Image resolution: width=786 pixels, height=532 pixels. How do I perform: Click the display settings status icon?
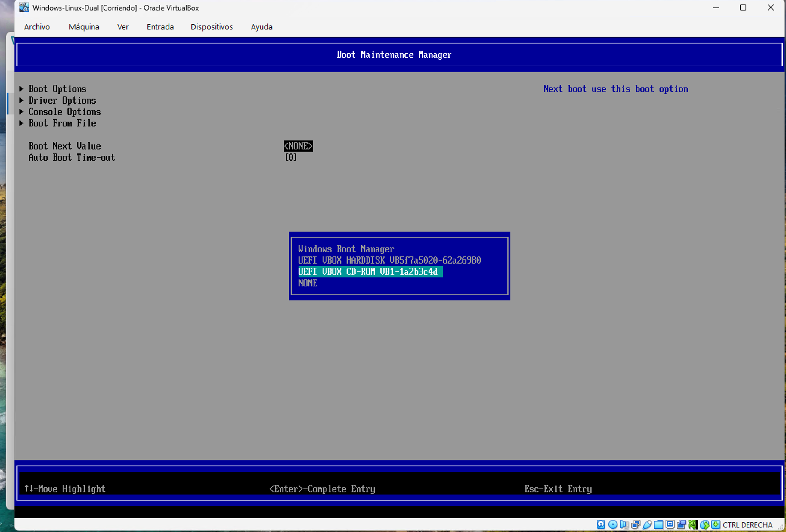click(670, 524)
